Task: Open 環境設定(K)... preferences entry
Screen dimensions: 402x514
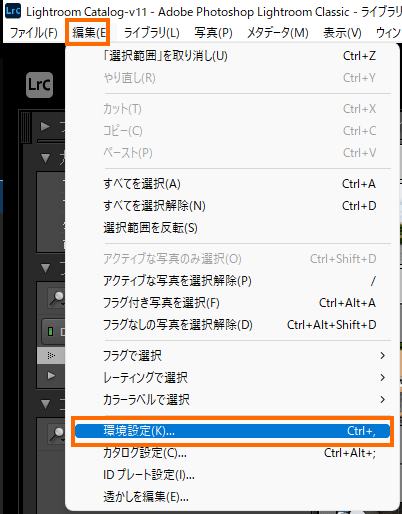Action: tap(232, 431)
